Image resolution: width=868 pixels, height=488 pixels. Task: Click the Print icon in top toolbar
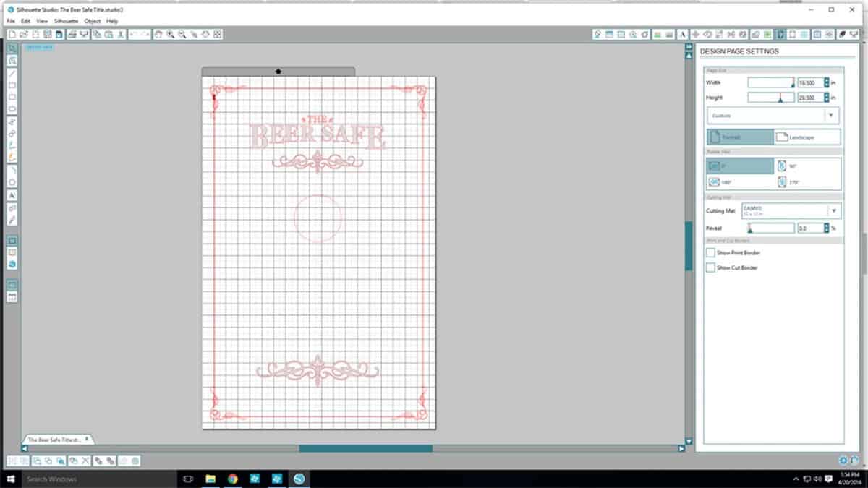(x=72, y=34)
